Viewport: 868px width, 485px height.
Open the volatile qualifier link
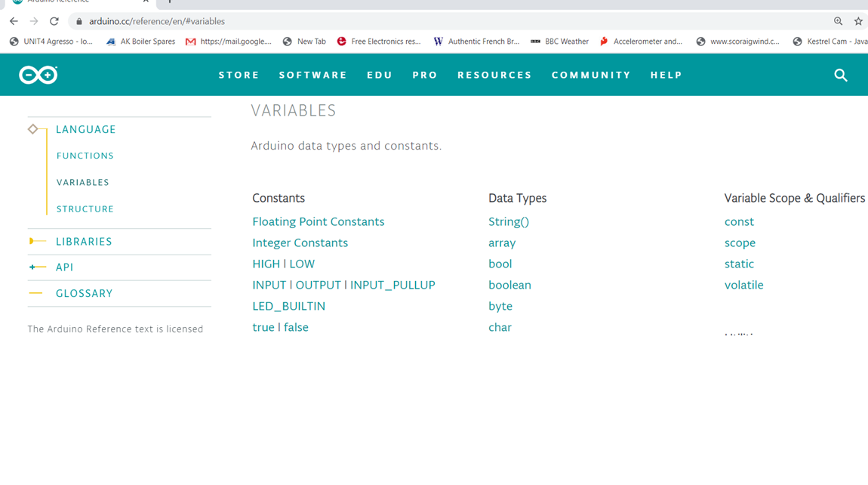743,286
